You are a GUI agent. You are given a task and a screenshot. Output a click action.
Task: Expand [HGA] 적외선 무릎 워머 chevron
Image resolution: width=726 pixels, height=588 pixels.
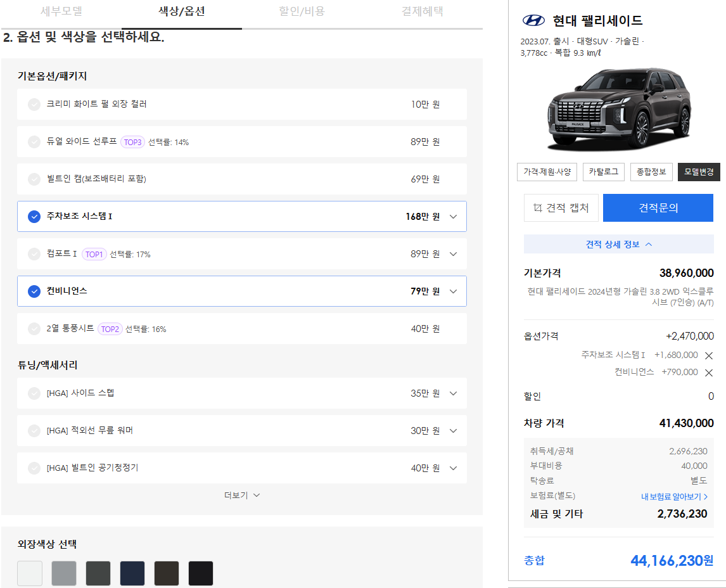coord(454,431)
